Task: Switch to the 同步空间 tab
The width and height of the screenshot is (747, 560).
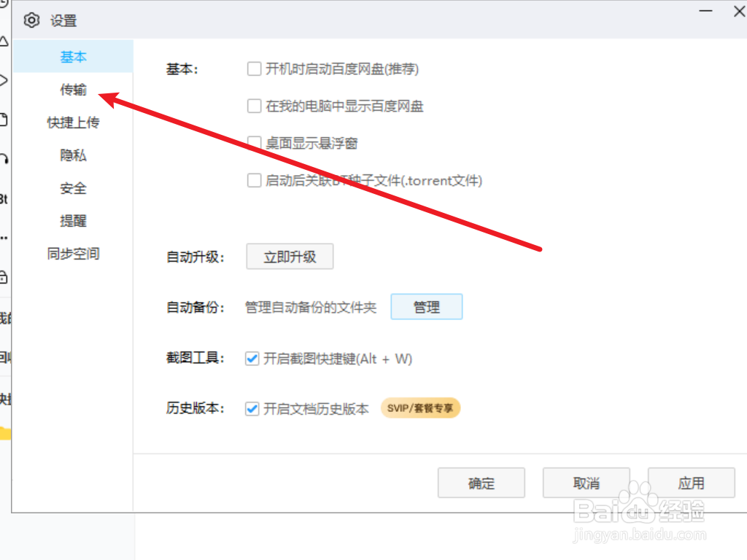Action: point(73,254)
